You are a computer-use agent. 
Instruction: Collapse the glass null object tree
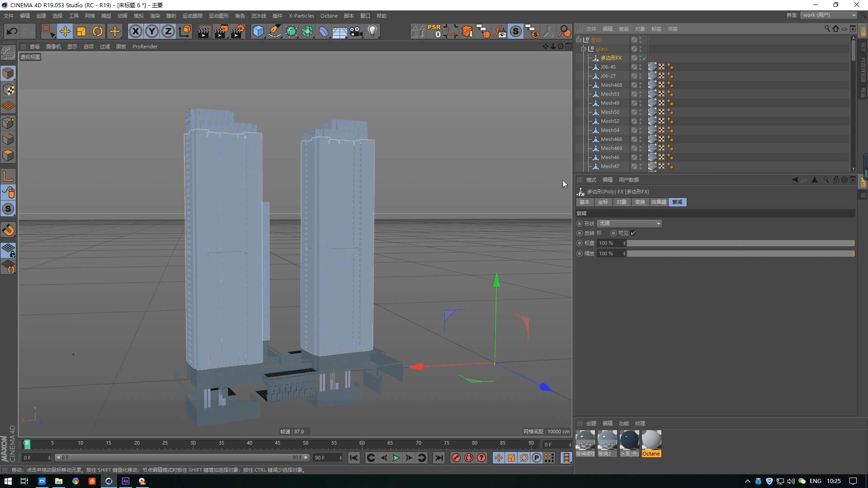tap(584, 49)
